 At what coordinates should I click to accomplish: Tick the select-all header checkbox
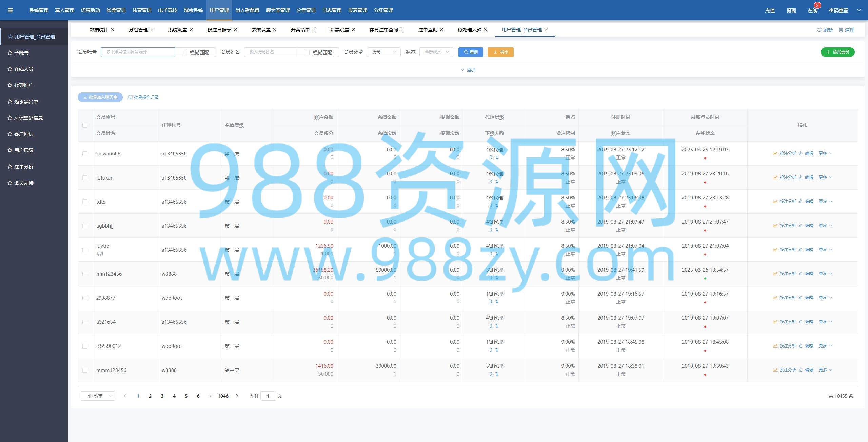tap(85, 125)
